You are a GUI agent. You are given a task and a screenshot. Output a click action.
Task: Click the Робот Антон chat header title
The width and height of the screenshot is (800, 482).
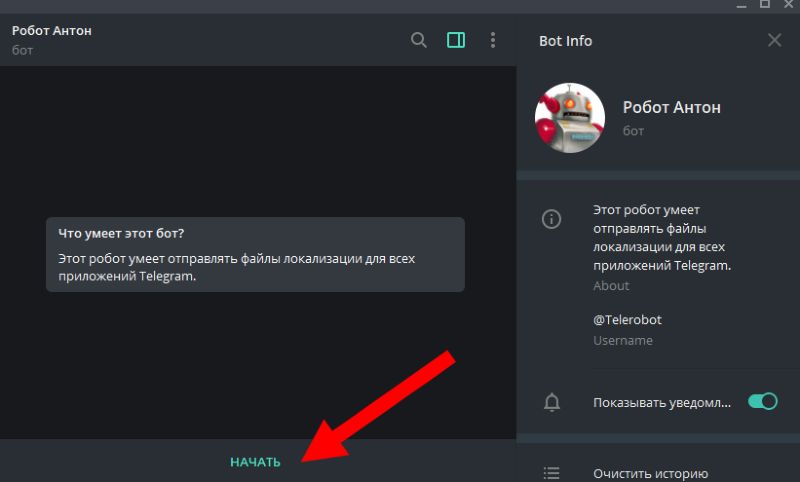tap(52, 31)
